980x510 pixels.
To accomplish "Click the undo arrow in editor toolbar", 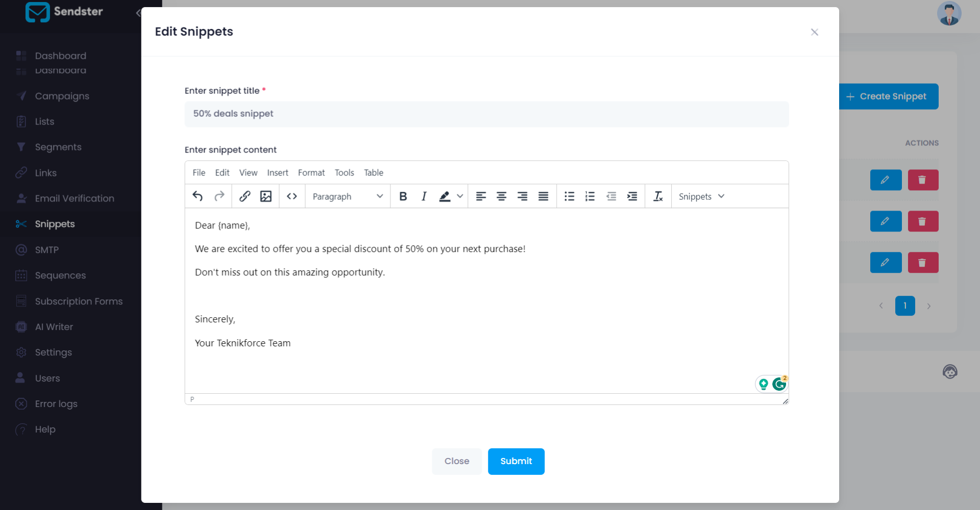I will click(x=198, y=196).
